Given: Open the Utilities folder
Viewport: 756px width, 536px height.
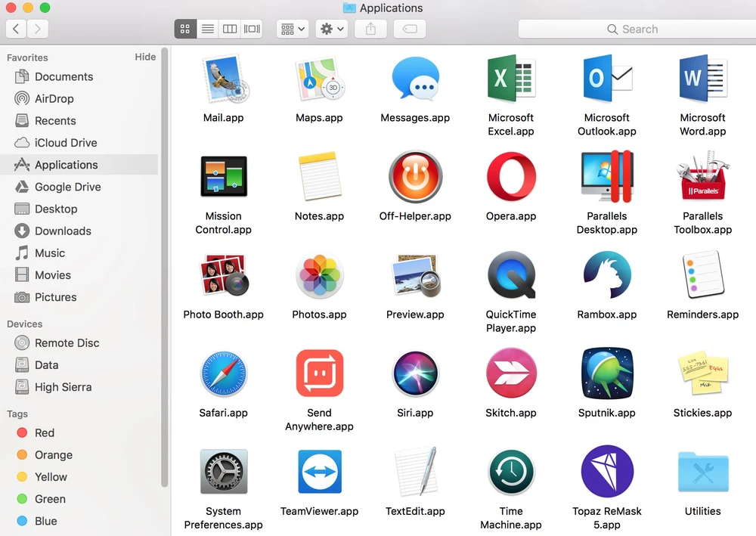Looking at the screenshot, I should click(702, 474).
